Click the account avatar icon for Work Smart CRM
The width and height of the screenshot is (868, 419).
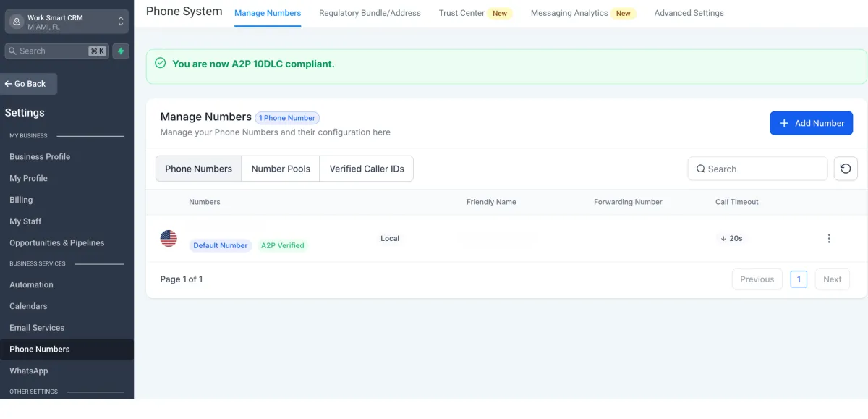(x=17, y=22)
